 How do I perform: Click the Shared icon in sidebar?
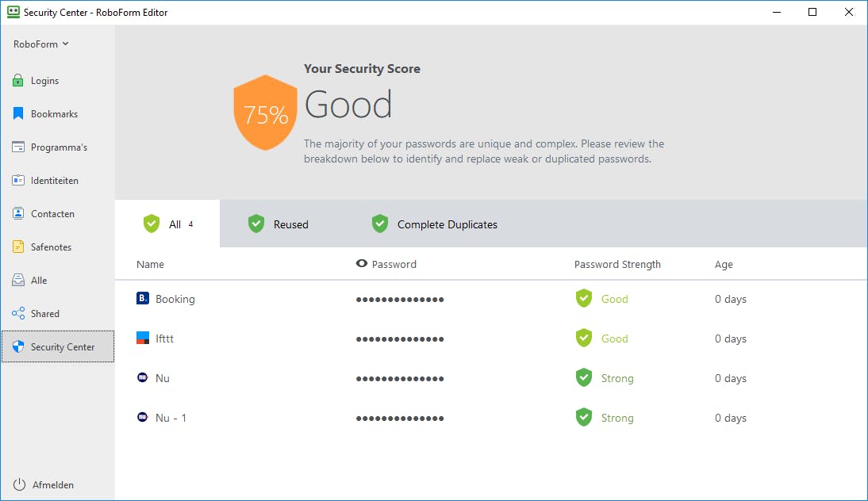point(17,314)
